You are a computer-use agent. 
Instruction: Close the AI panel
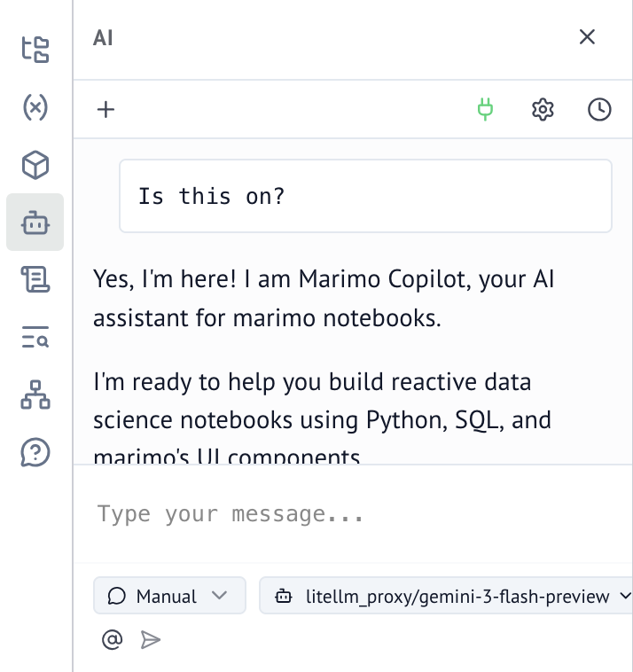point(587,37)
